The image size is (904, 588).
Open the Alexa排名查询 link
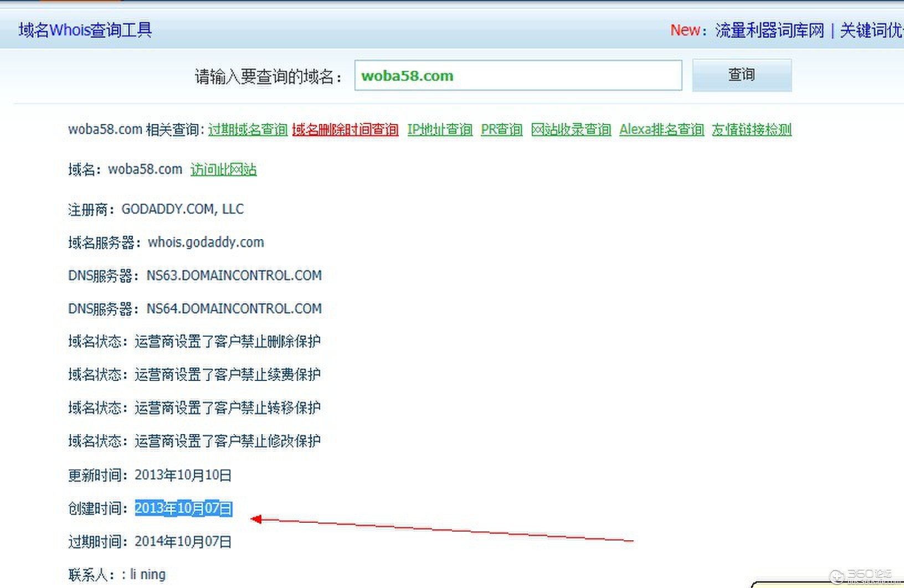tap(661, 129)
